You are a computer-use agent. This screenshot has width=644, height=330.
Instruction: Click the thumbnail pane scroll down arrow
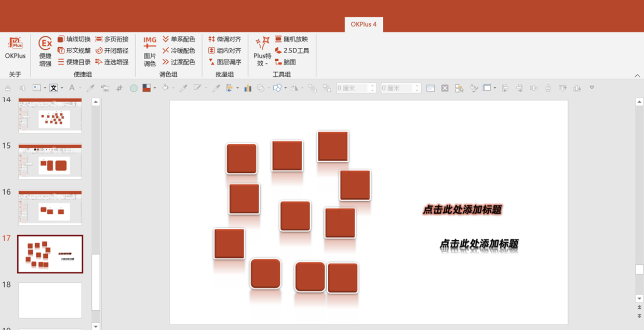(96, 326)
